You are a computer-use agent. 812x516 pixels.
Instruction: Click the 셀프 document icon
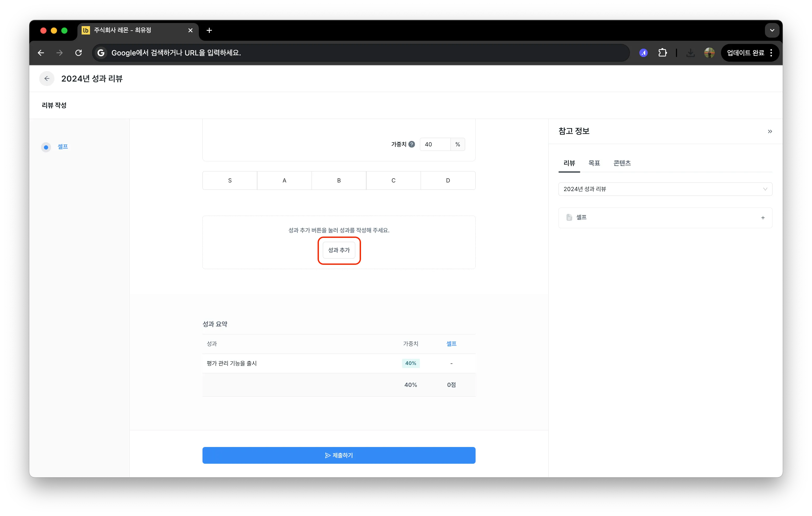(569, 217)
